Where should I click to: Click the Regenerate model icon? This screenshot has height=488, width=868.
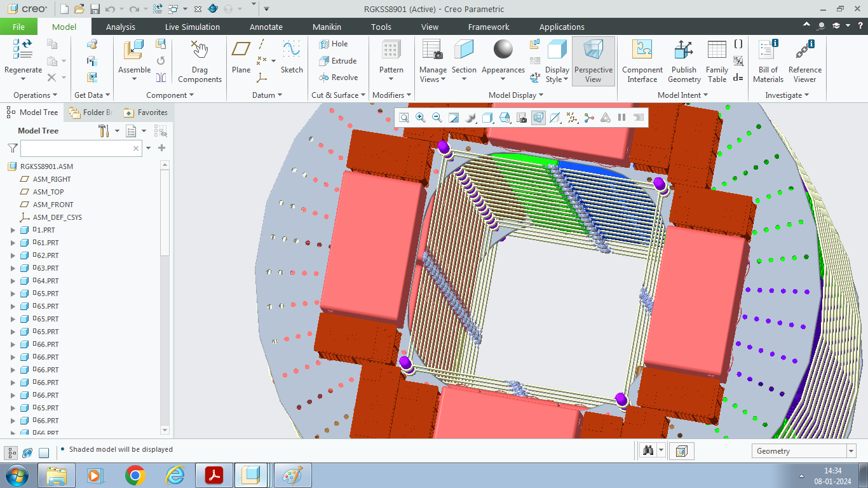point(23,50)
